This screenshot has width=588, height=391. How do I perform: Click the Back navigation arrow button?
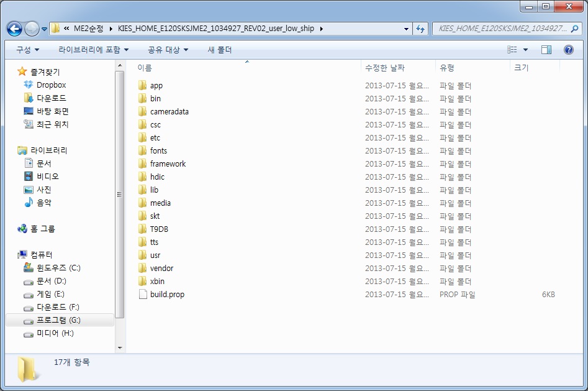pyautogui.click(x=14, y=29)
